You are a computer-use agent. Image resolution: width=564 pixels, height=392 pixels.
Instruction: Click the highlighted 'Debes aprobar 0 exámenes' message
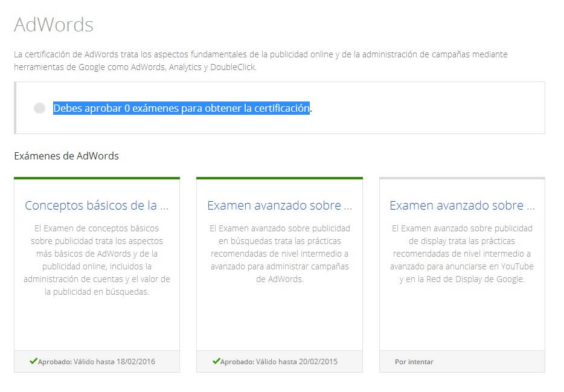(x=182, y=108)
